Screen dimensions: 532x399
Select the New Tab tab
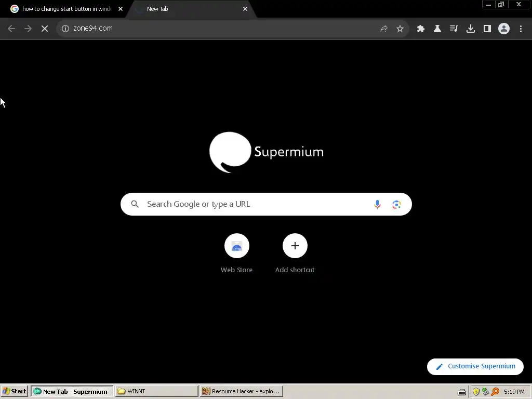[190, 9]
